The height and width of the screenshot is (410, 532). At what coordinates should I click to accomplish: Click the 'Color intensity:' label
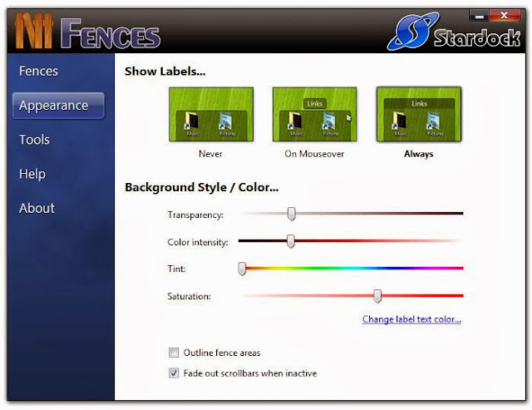pos(198,242)
